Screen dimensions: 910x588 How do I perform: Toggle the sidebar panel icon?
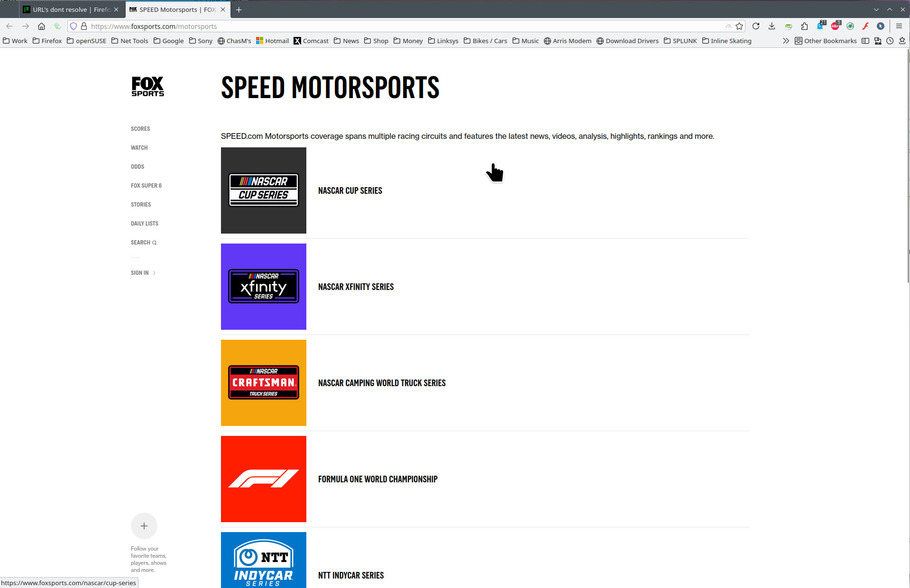coord(865,41)
